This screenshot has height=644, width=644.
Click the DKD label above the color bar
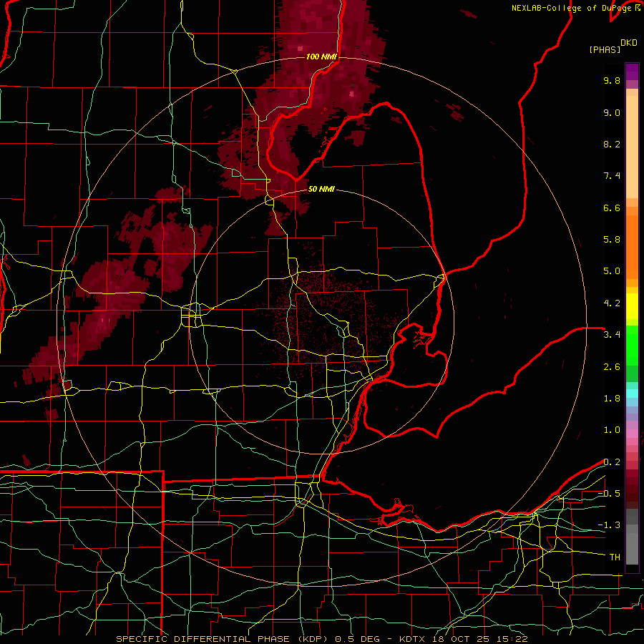[x=629, y=43]
